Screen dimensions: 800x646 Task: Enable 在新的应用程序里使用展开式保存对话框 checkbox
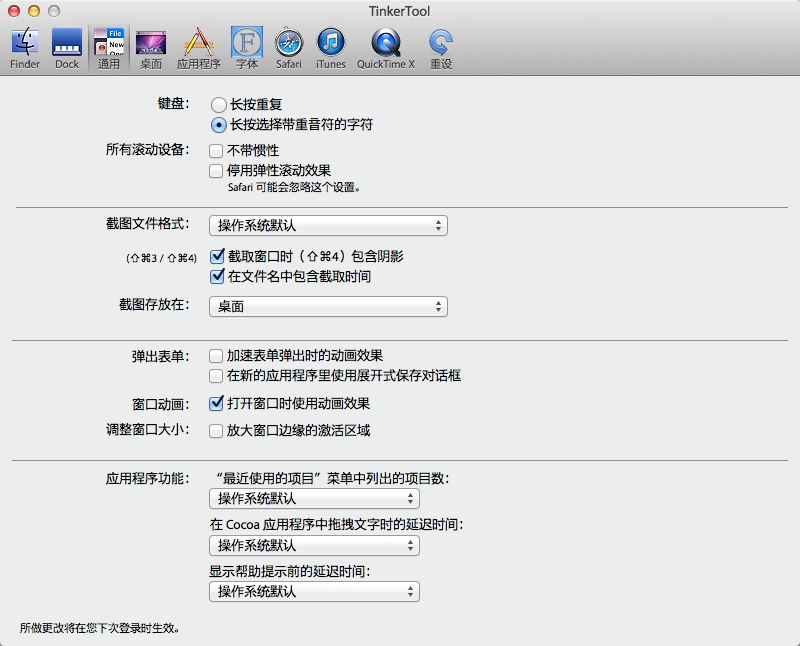click(216, 376)
